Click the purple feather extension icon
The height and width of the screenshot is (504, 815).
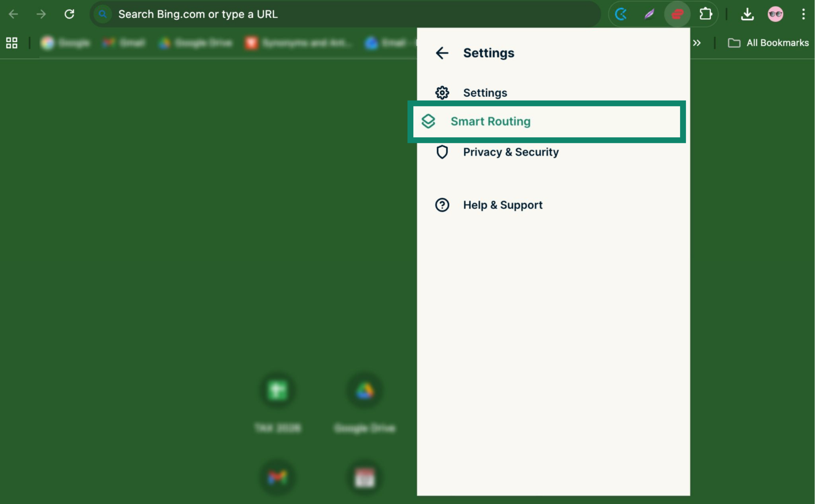[x=649, y=14]
